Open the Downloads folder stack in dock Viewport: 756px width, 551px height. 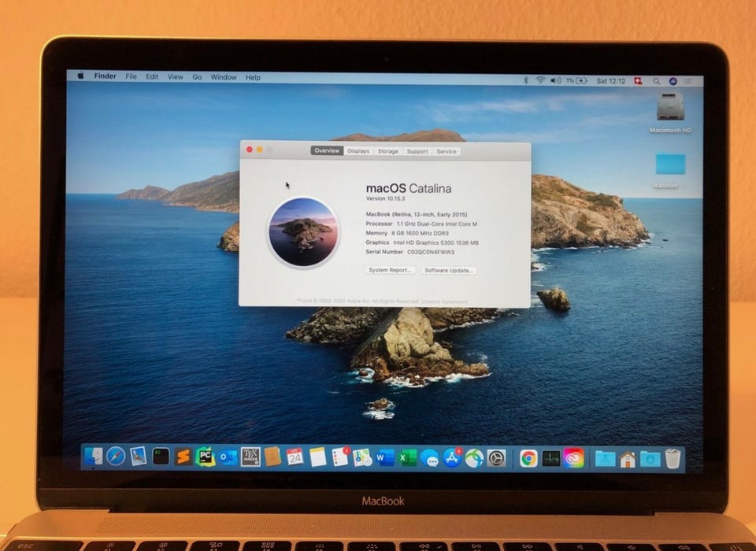click(x=650, y=459)
